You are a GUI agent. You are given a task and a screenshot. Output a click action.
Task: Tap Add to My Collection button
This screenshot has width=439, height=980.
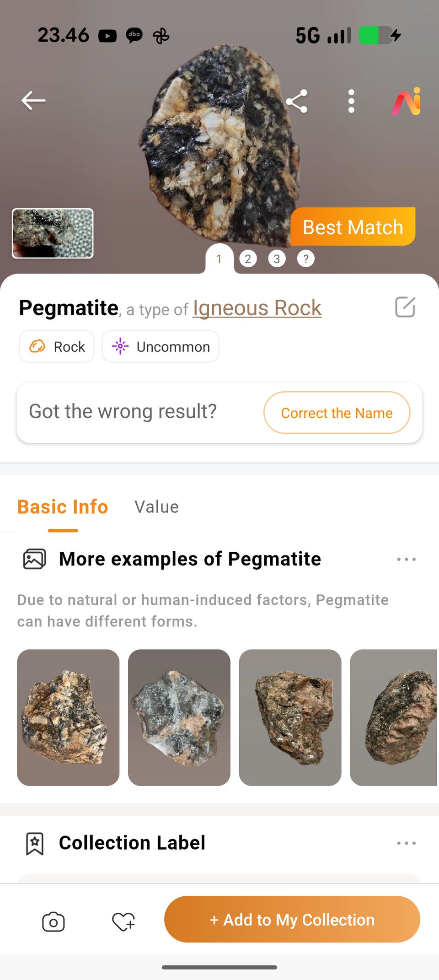click(x=292, y=920)
